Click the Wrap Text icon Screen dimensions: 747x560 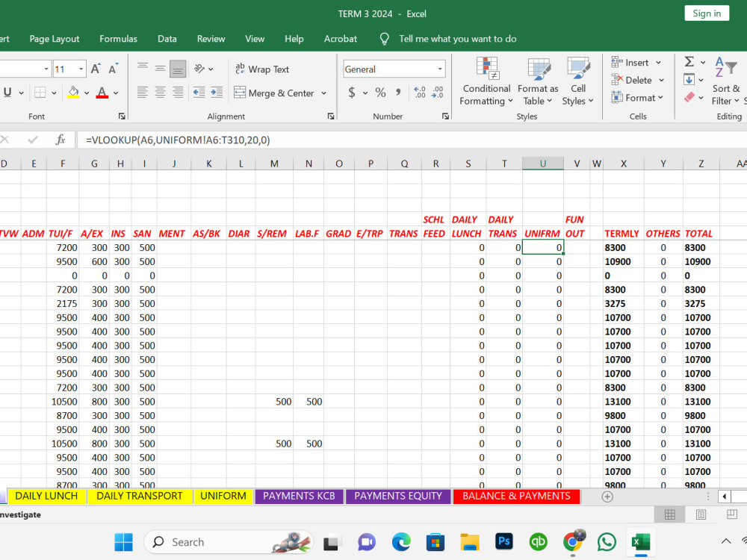[x=240, y=69]
